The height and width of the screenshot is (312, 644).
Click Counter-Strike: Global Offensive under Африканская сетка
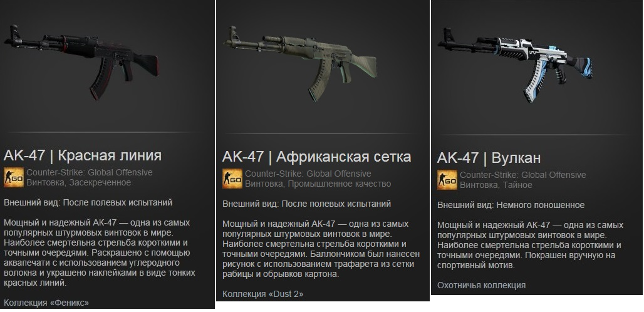coord(308,174)
